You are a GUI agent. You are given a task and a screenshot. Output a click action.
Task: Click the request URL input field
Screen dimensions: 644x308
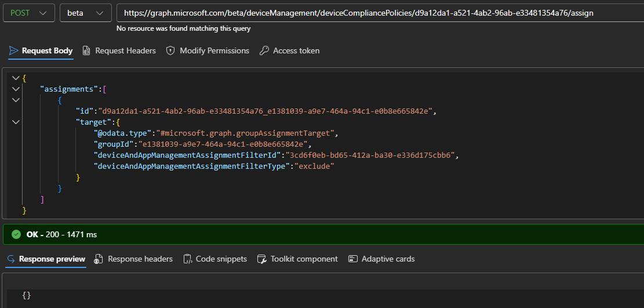(x=380, y=13)
